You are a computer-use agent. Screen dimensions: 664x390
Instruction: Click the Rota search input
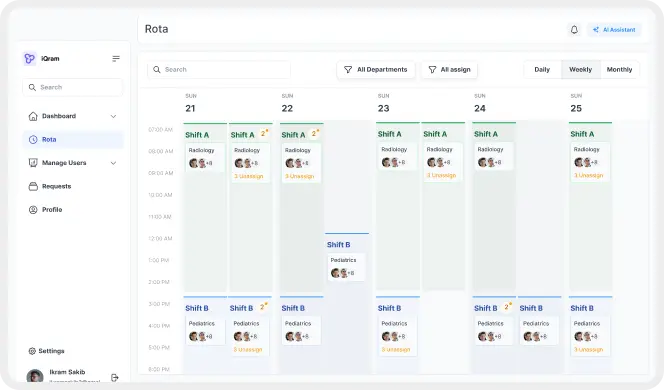219,69
